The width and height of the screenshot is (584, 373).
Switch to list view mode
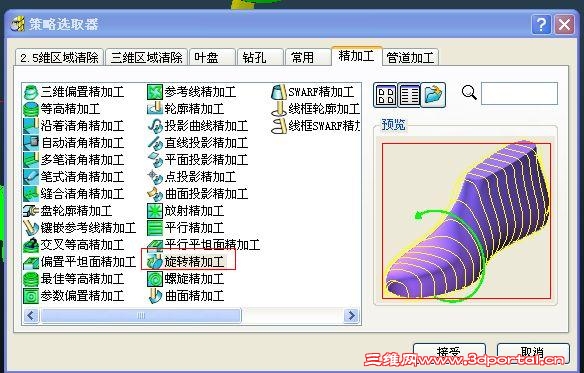tap(409, 95)
